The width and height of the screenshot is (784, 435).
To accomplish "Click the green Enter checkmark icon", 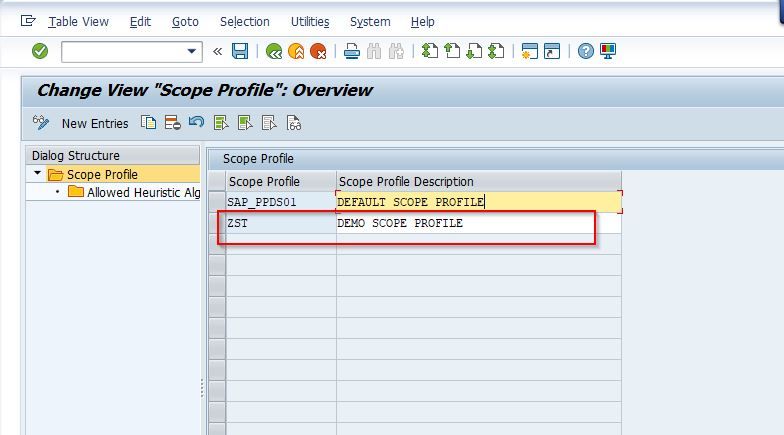I will 40,51.
